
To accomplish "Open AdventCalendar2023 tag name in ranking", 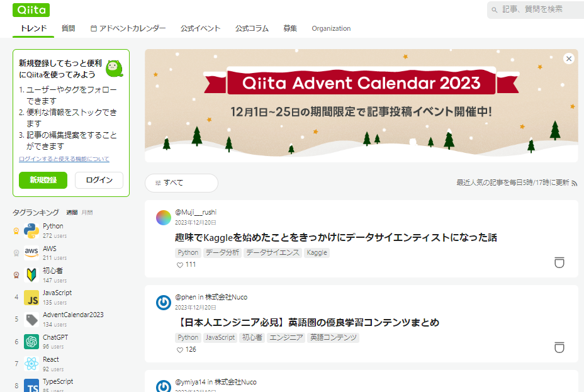I will 73,315.
